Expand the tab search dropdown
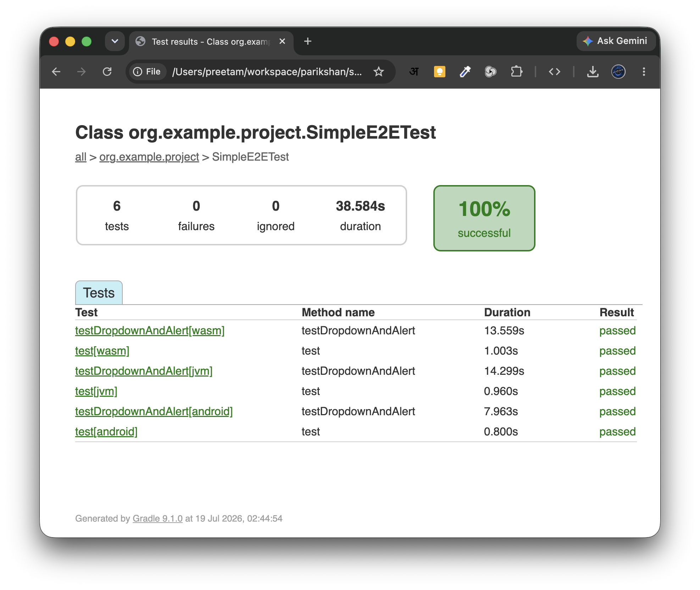700x590 pixels. coord(115,41)
